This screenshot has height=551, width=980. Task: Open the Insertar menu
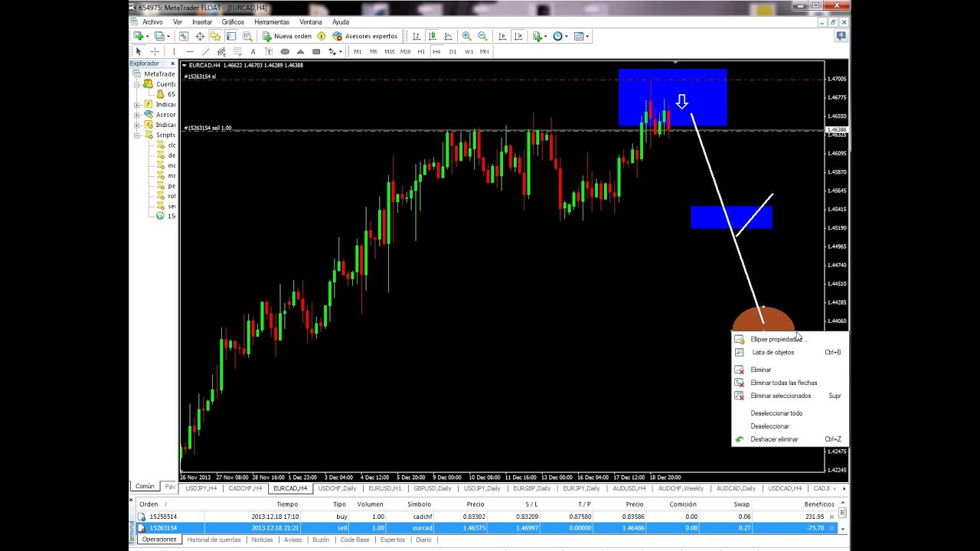(x=202, y=22)
